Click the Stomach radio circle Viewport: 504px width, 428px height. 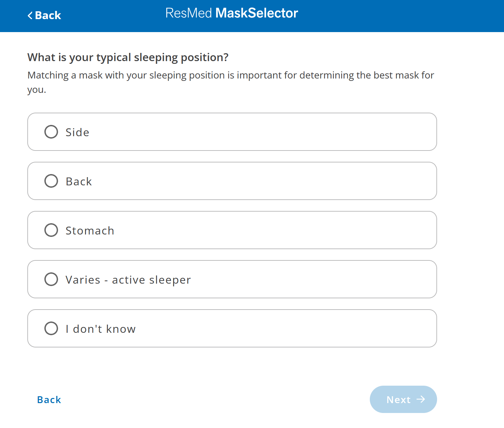coord(51,230)
